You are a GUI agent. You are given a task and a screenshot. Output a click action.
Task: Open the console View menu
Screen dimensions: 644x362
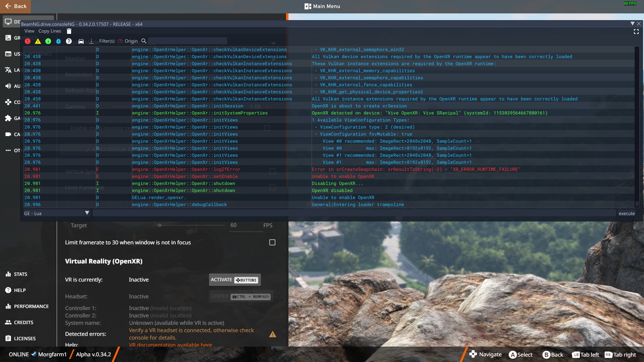click(30, 31)
